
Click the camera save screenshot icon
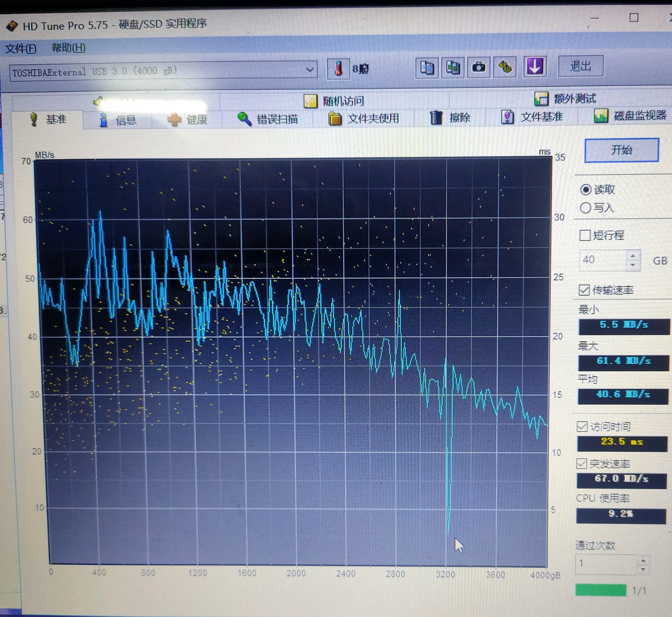(479, 67)
